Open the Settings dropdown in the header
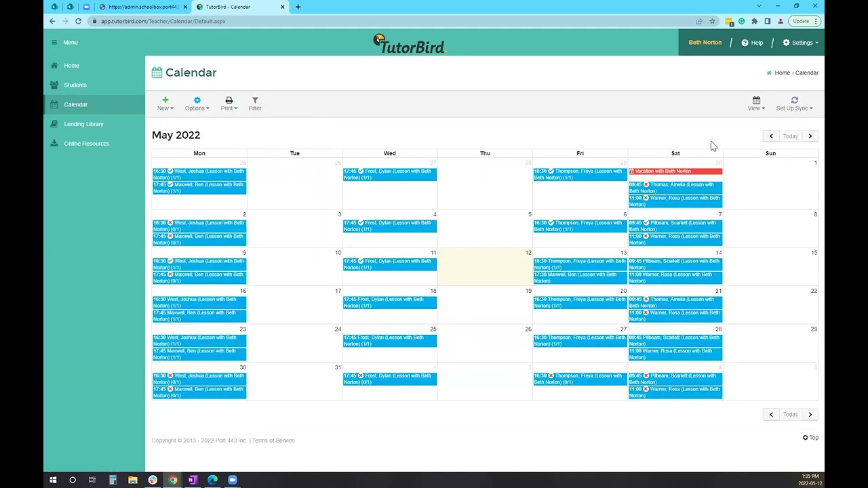 coord(801,43)
